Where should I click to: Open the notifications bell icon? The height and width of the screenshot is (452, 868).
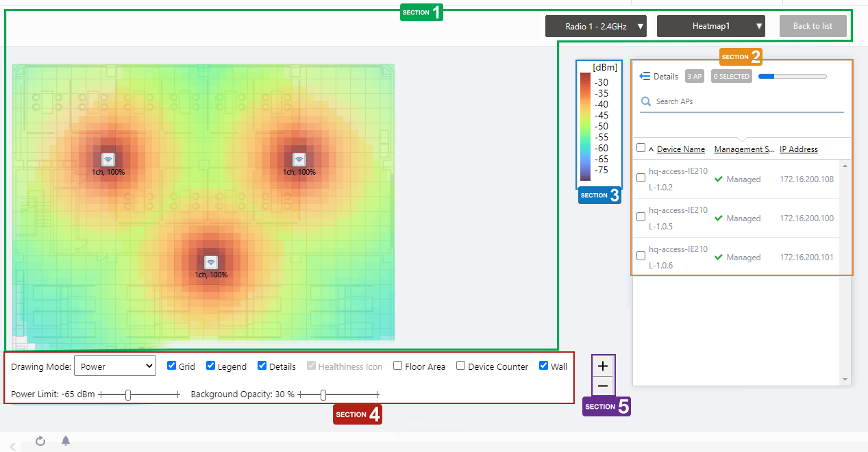click(66, 441)
